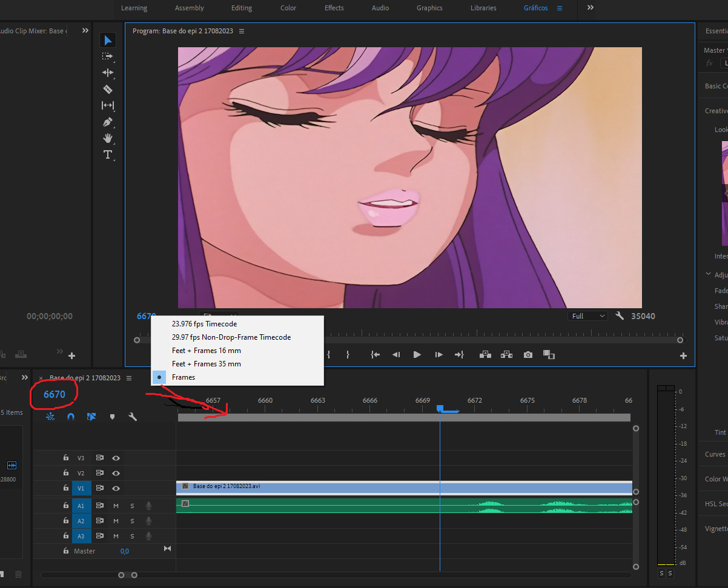Mute the A1 audio track

tap(116, 505)
